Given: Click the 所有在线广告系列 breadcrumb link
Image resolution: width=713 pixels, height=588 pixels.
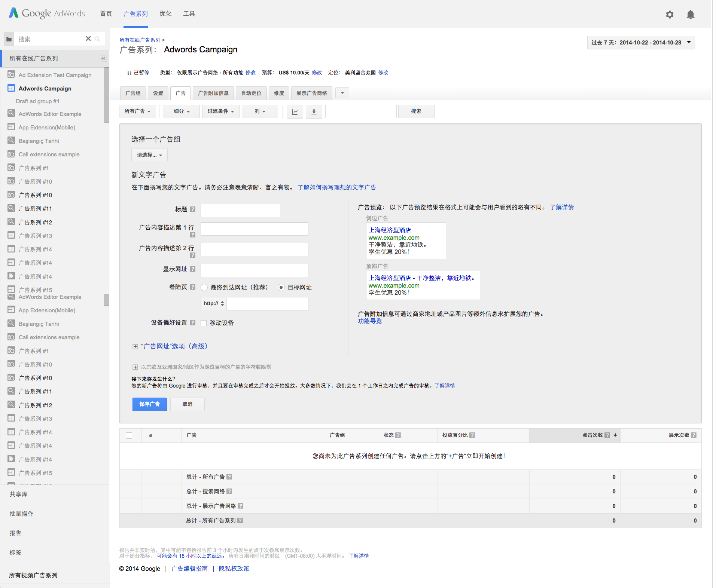Looking at the screenshot, I should tap(140, 40).
